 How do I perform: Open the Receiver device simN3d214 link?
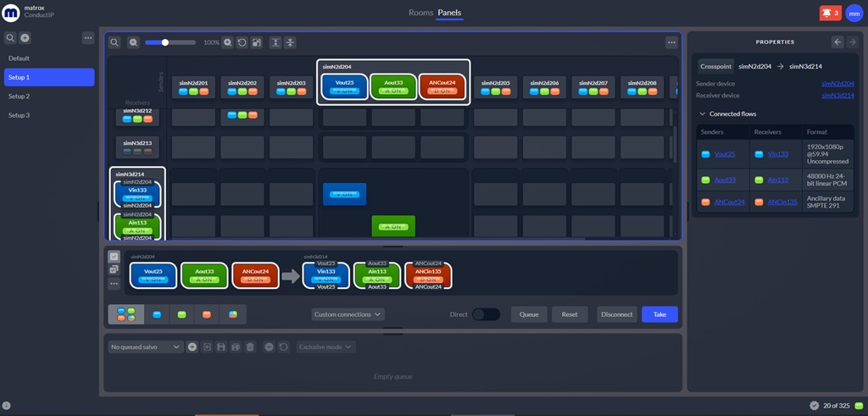(x=837, y=95)
